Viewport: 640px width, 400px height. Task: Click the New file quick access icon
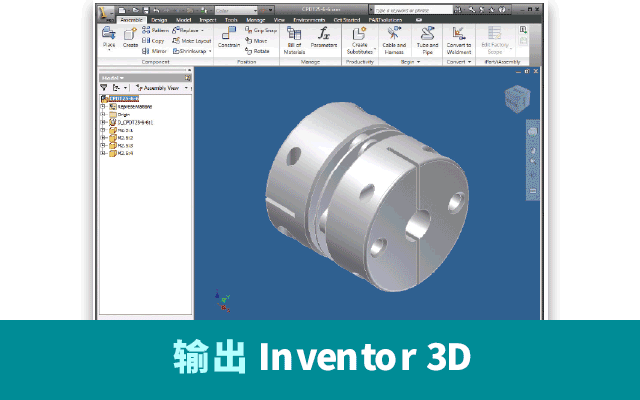click(122, 10)
